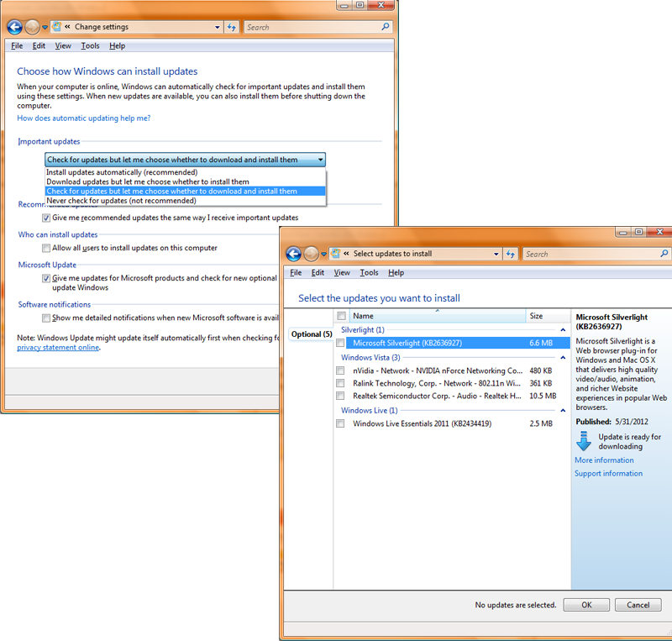Open the Important updates dropdown

point(185,160)
